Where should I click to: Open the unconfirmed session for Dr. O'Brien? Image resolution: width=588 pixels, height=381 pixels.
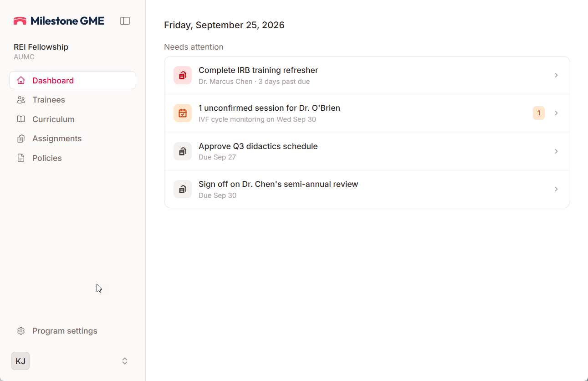[367, 113]
